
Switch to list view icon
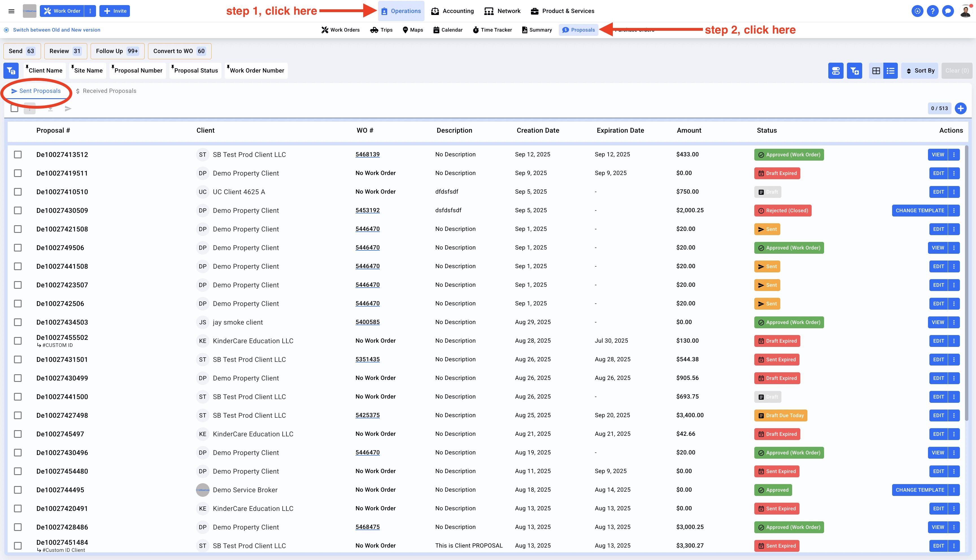click(x=891, y=71)
